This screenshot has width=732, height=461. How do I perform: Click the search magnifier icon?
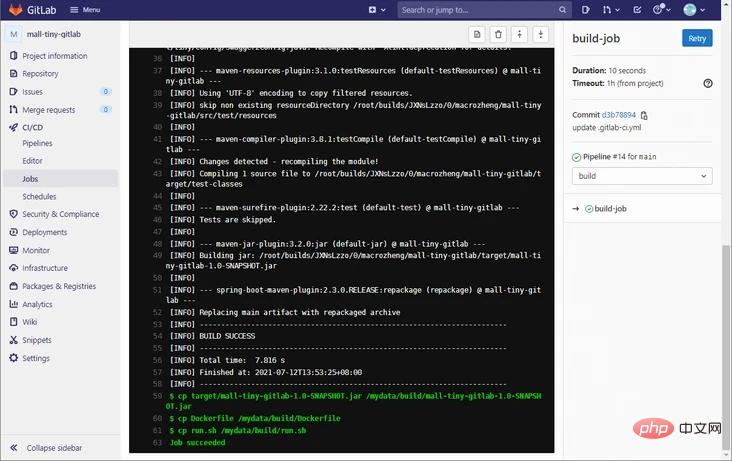562,9
